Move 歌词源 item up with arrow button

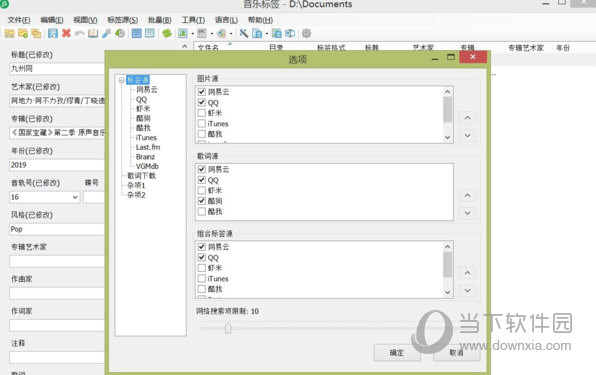468,195
